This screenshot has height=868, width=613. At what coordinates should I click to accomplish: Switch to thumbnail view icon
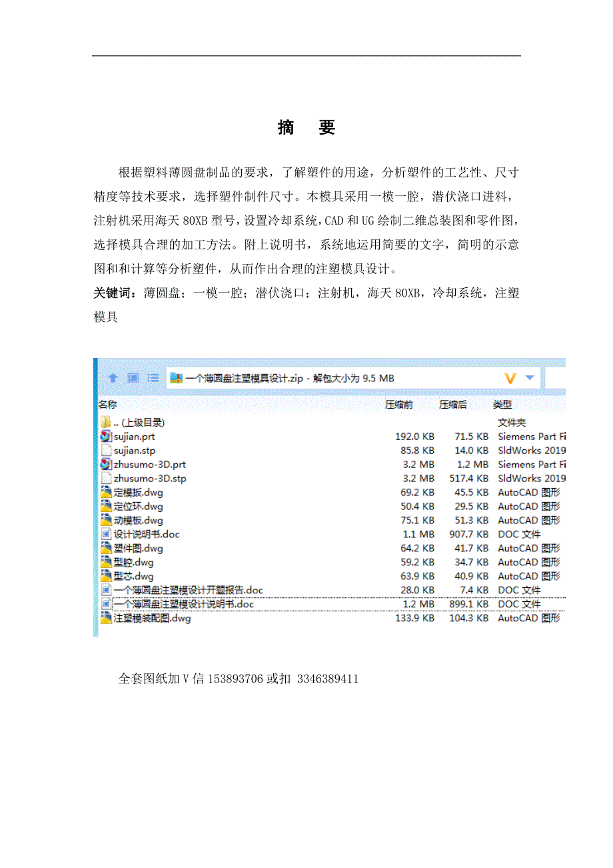(x=133, y=378)
